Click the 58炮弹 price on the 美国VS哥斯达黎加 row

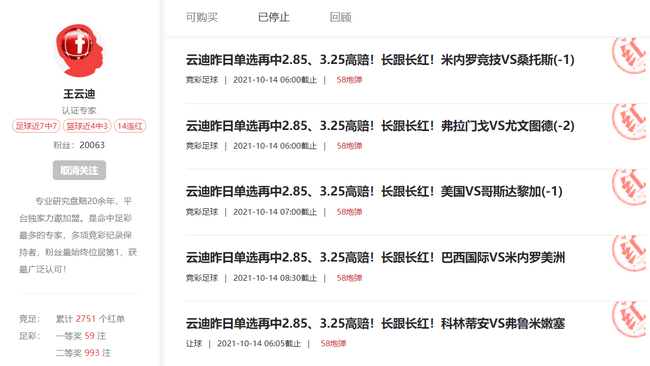tap(349, 212)
